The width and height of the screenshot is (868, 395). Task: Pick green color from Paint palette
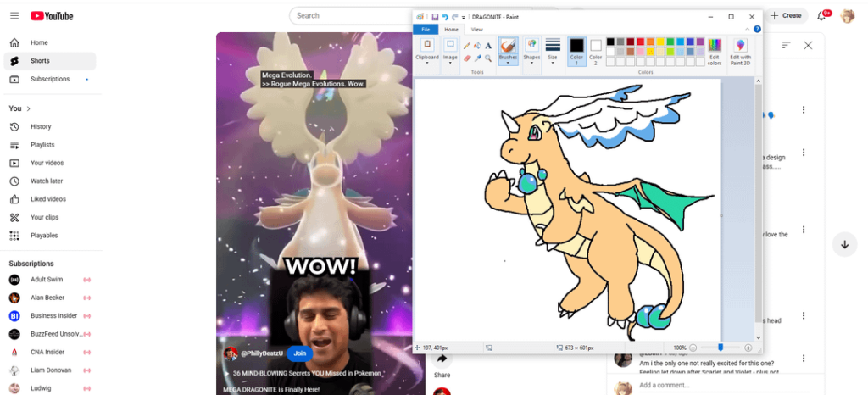tap(670, 42)
